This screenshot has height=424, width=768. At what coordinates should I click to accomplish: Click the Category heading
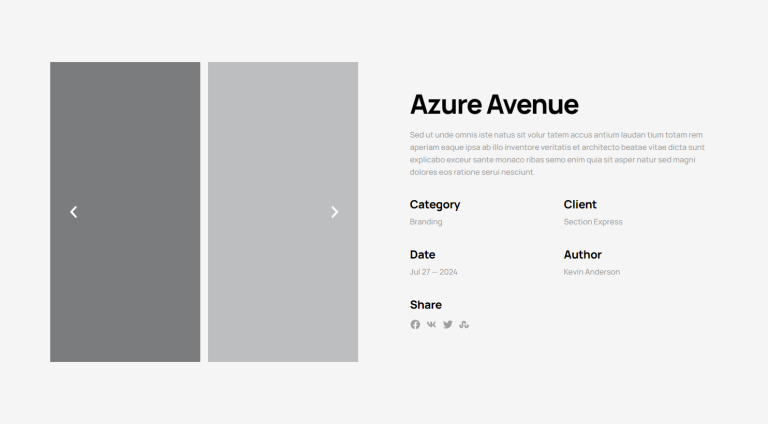coord(435,204)
